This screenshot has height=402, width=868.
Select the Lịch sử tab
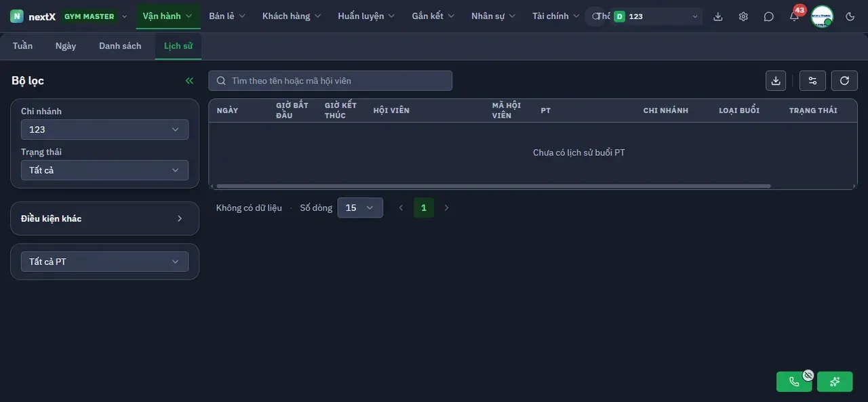[178, 46]
